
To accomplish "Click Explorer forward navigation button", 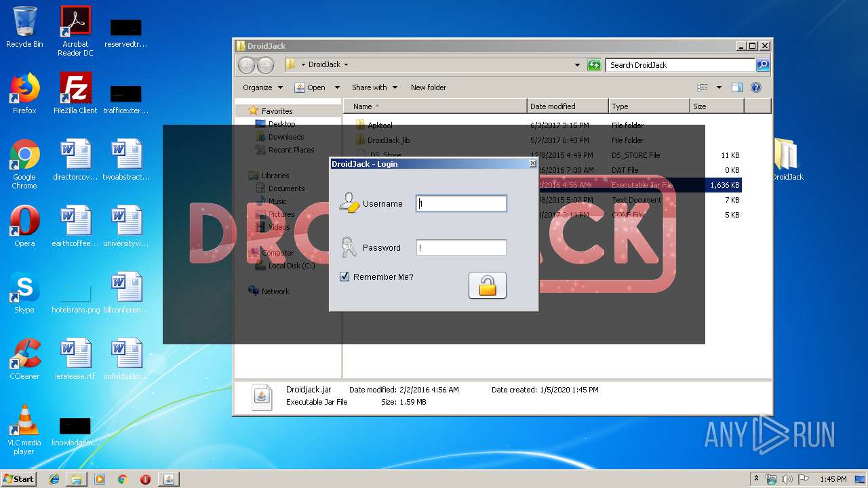I will click(x=265, y=65).
